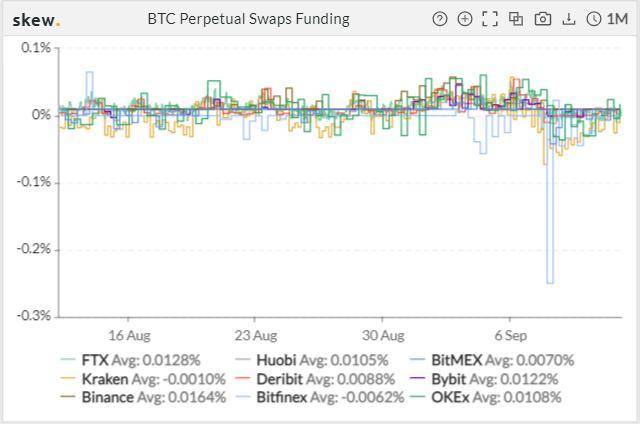The image size is (640, 424).
Task: Toggle the Deribit series in legend
Action: click(x=315, y=379)
